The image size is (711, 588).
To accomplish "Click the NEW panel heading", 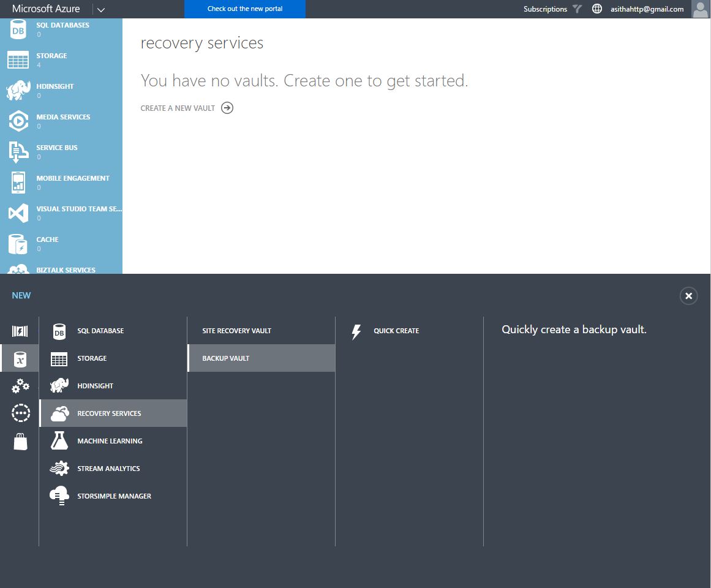I will 21,296.
